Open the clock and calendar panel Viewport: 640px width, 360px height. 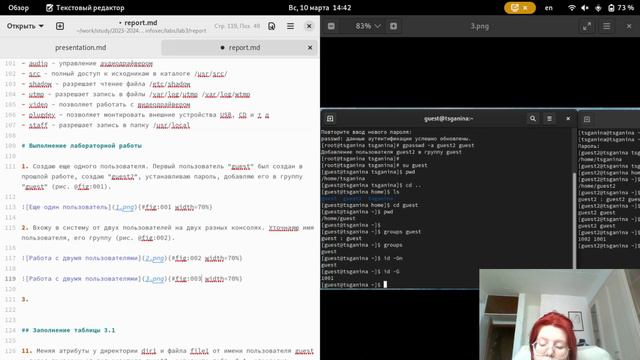(320, 8)
